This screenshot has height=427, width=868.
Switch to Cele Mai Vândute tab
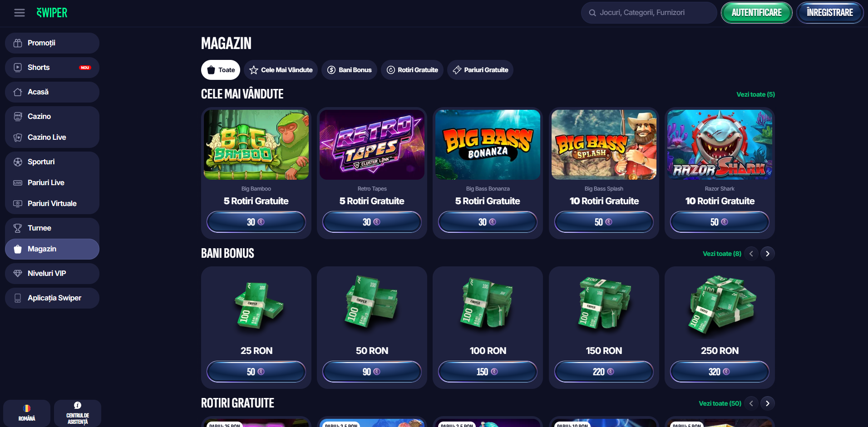(x=281, y=70)
